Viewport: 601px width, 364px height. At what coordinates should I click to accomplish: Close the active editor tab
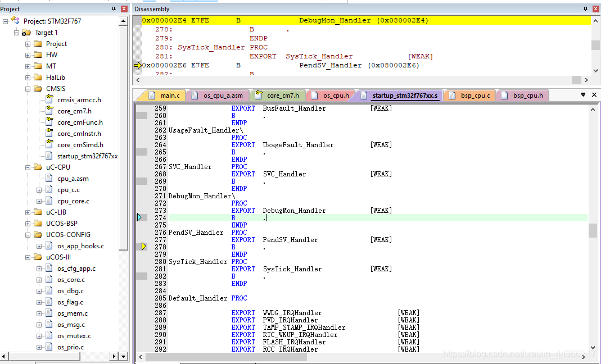point(594,94)
